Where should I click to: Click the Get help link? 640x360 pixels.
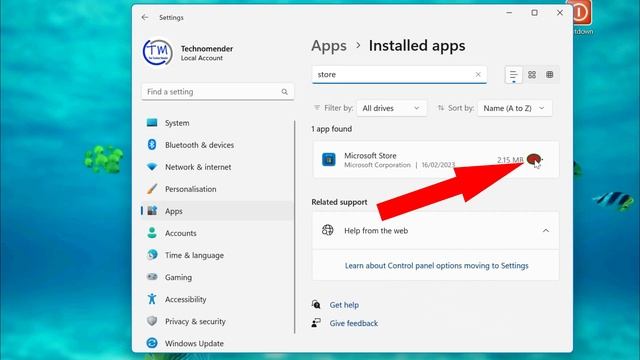pos(344,305)
